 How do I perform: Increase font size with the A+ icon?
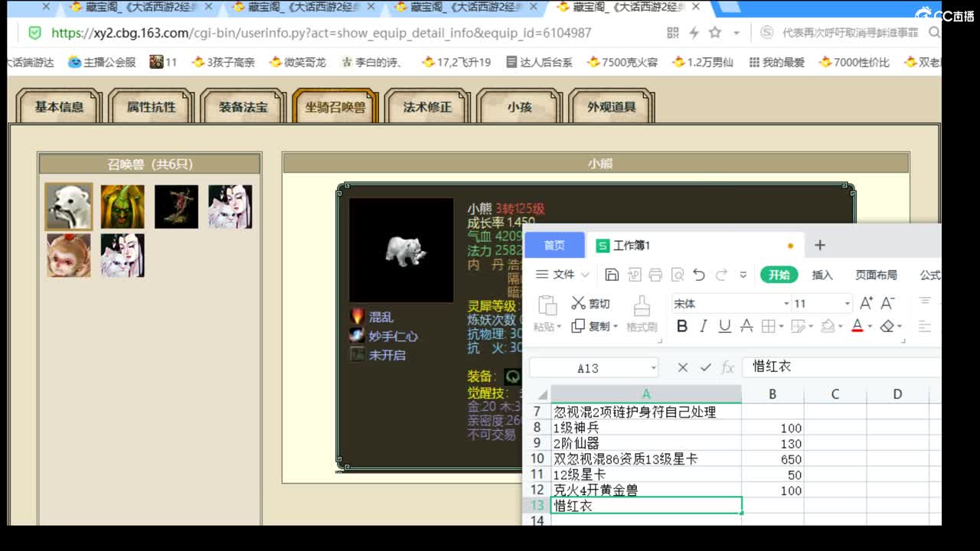tap(866, 303)
